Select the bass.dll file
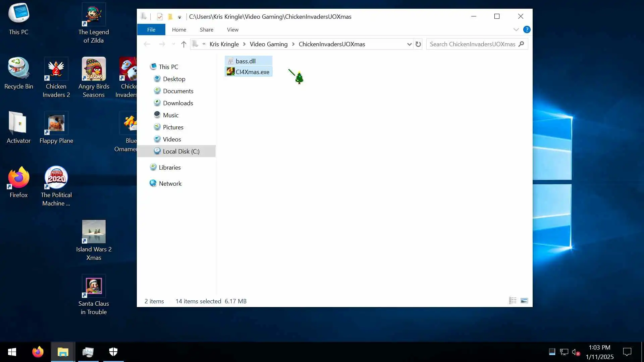Screen dimensions: 644x362 (245, 61)
